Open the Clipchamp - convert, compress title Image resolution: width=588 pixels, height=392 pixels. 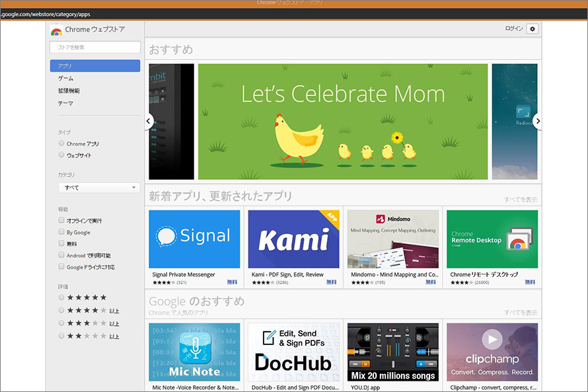pos(493,387)
